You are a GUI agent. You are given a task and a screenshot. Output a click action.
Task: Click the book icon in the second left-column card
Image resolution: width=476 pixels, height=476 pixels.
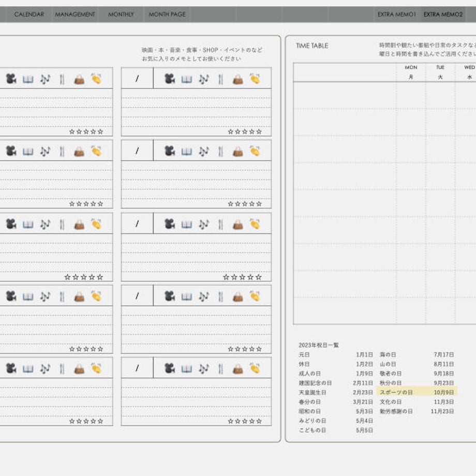(x=28, y=152)
